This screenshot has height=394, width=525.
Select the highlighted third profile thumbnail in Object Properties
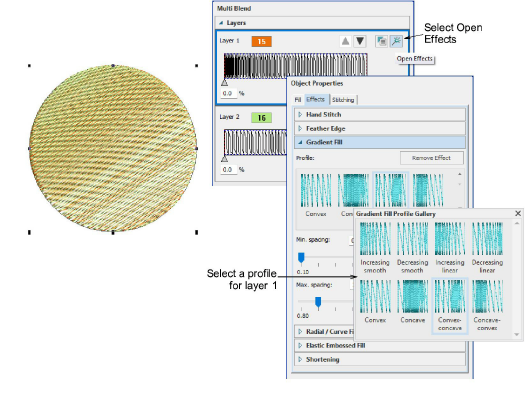391,190
